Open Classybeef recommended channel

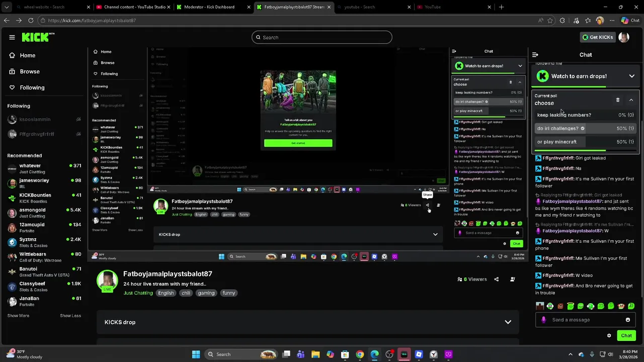(44, 286)
